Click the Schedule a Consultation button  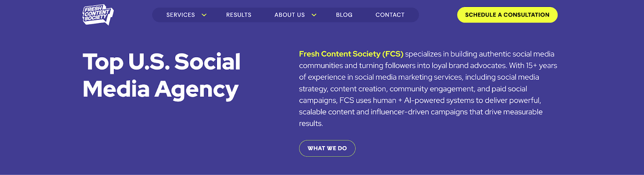[507, 15]
